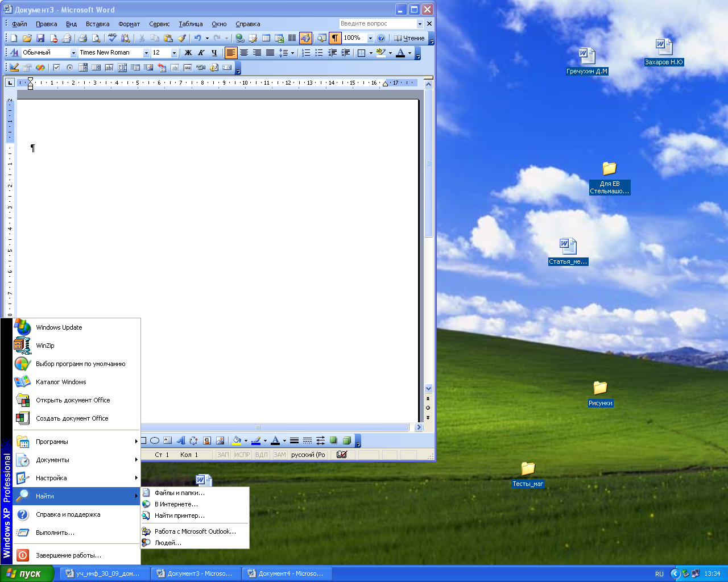Image resolution: width=728 pixels, height=582 pixels.
Task: Apply bulleted list formatting icon
Action: click(319, 52)
